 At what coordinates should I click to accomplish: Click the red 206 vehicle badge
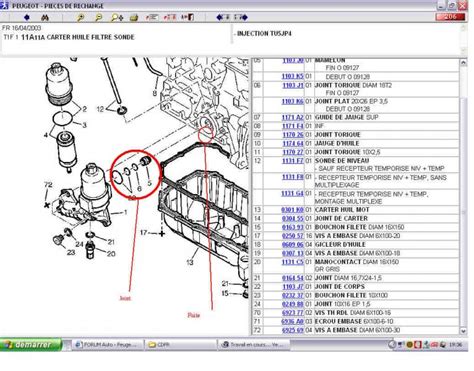point(450,16)
